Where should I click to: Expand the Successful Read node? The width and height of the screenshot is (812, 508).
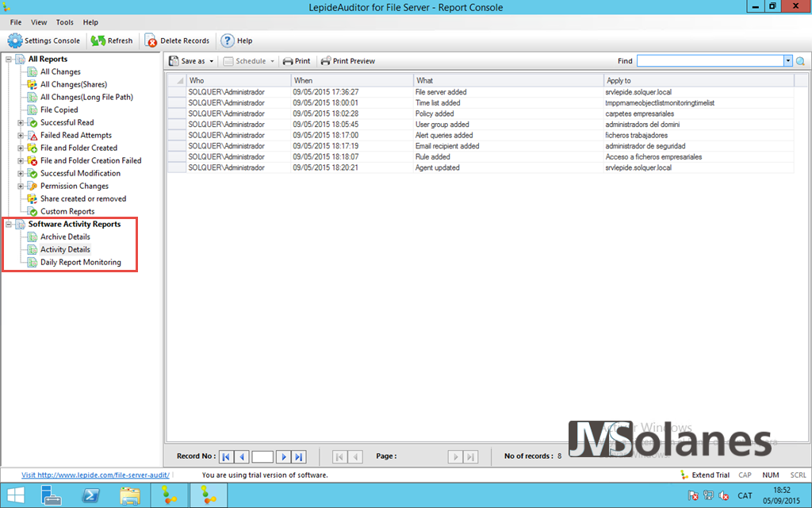pos(21,122)
